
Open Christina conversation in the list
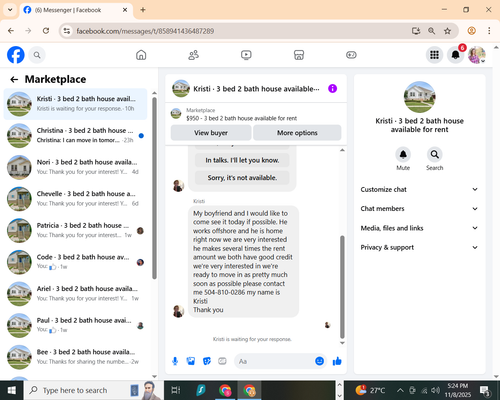click(x=75, y=136)
